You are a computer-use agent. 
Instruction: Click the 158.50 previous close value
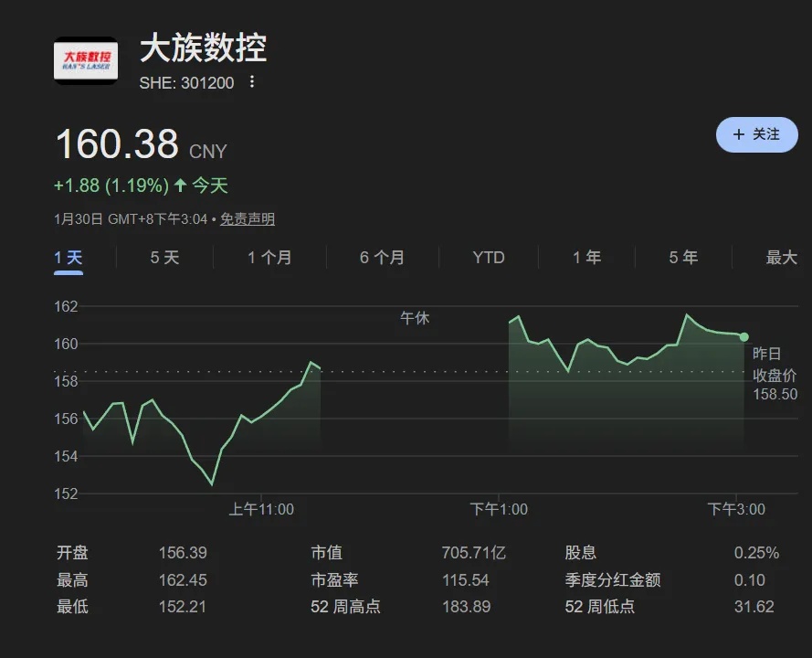[x=775, y=394]
